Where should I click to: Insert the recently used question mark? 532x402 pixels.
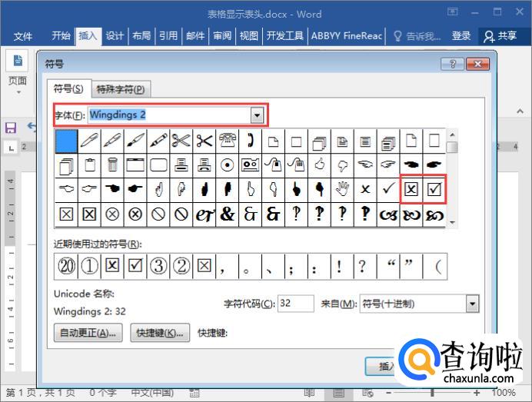click(365, 266)
